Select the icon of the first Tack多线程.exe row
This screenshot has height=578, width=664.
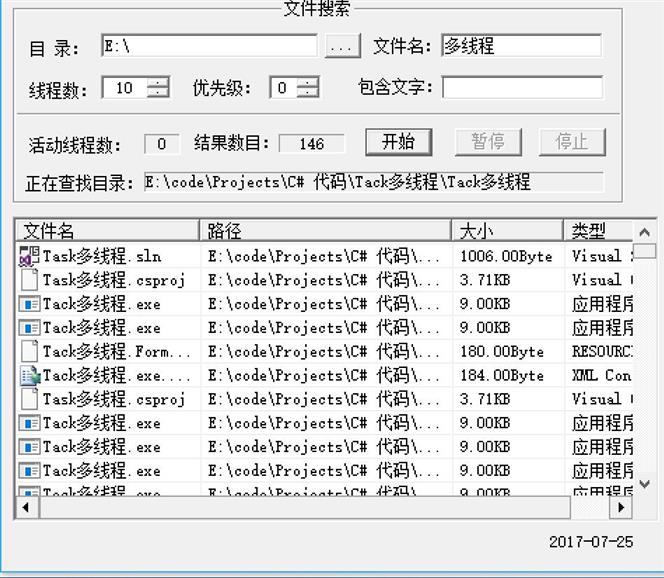click(x=29, y=304)
